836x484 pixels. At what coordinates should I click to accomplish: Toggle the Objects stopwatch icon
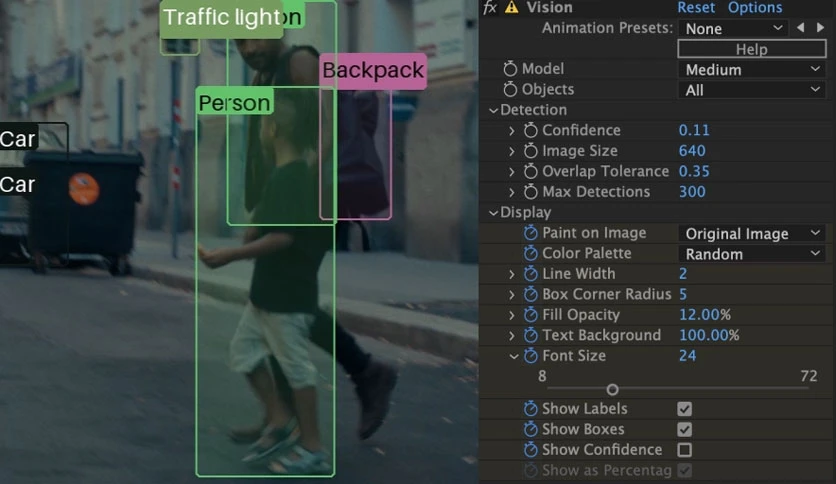pos(510,90)
